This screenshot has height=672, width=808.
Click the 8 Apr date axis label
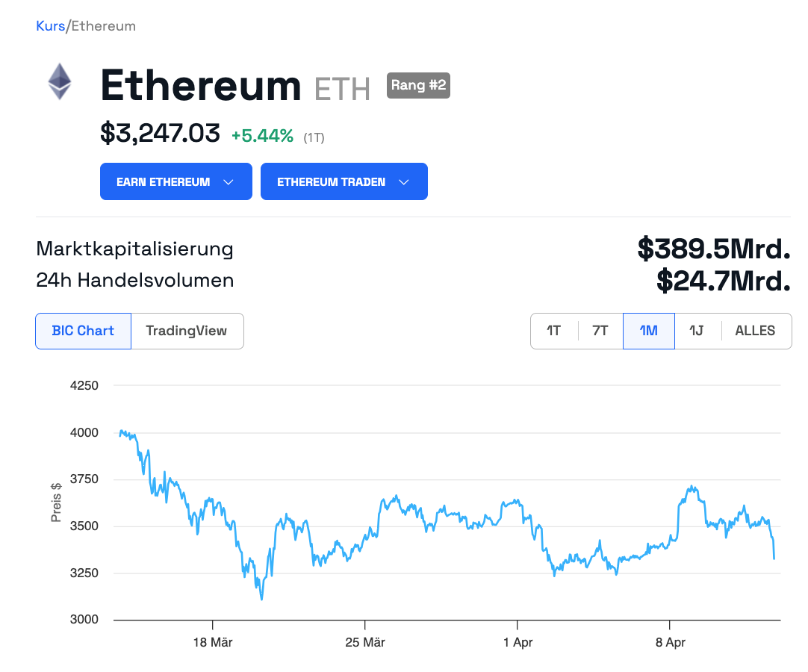(670, 642)
